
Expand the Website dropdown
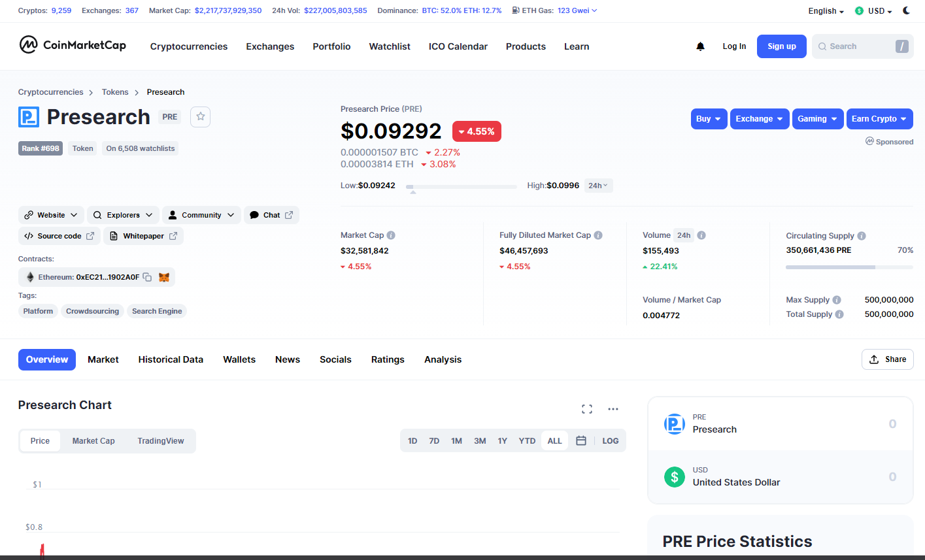pos(51,215)
